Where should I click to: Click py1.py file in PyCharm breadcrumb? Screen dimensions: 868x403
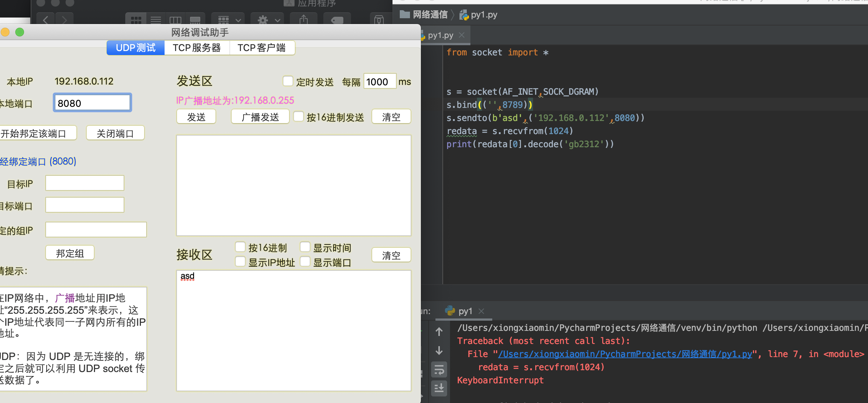tap(478, 15)
